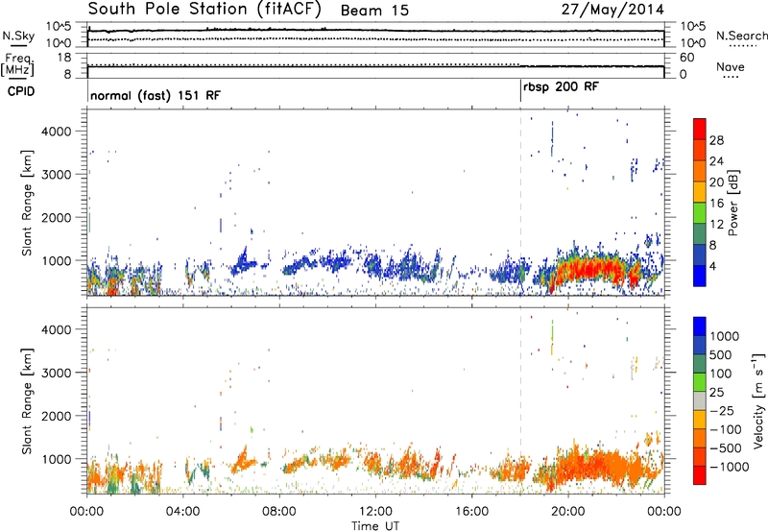Image resolution: width=768 pixels, height=532 pixels.
Task: Click the 4000 tick on power panel
Action: (56, 132)
